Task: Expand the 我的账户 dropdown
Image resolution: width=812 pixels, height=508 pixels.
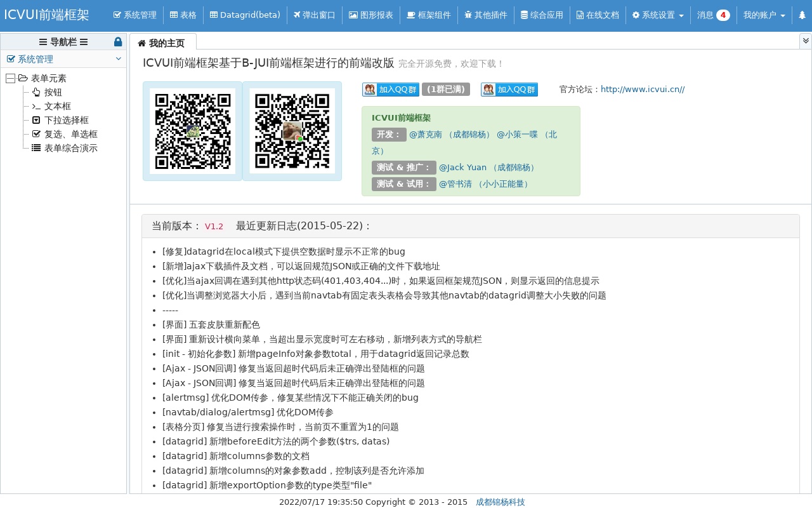Action: (x=764, y=15)
